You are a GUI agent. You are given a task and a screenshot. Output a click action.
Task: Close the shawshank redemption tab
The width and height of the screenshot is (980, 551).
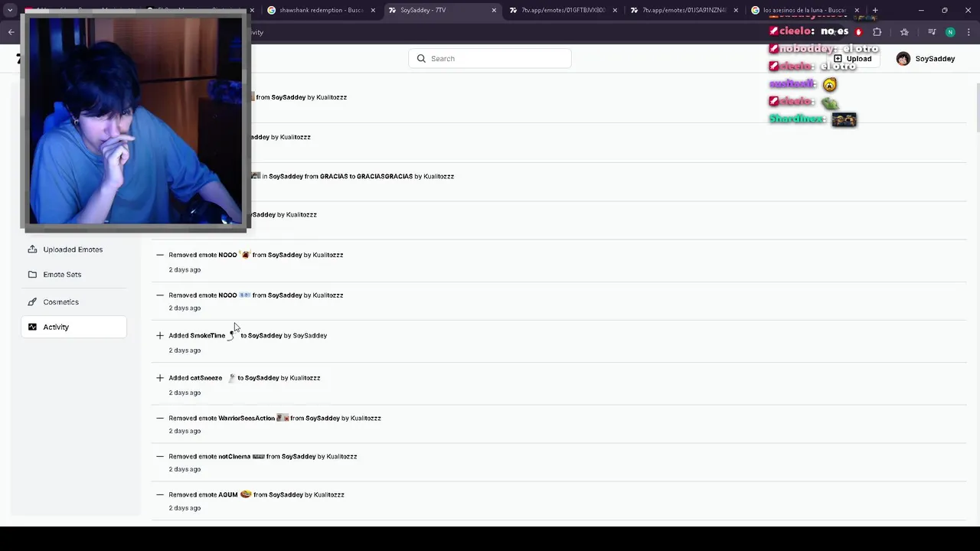373,11
